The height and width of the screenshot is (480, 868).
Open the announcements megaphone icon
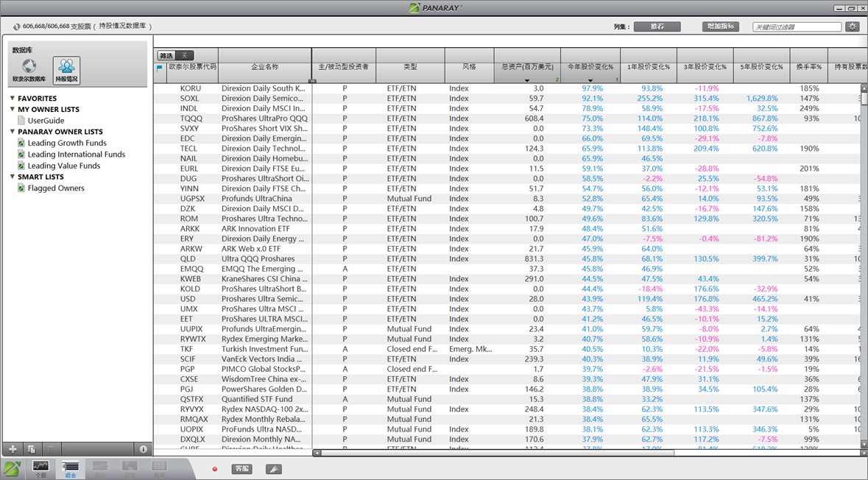(273, 469)
